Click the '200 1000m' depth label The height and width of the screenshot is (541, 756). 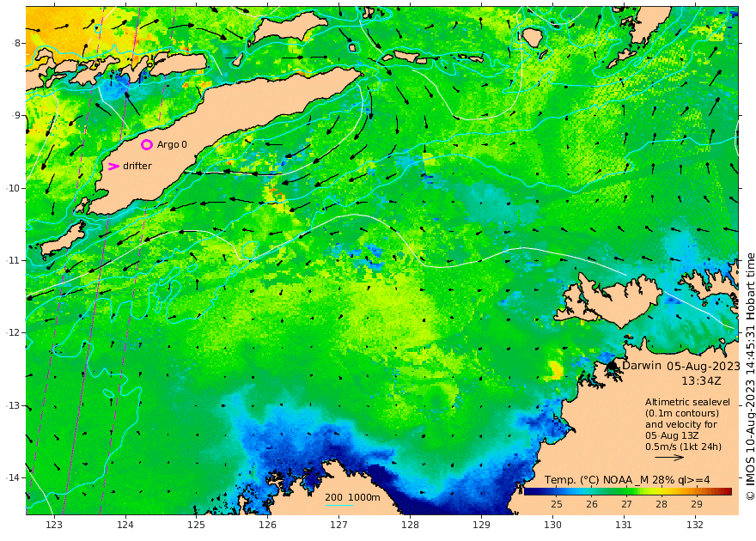pos(352,497)
